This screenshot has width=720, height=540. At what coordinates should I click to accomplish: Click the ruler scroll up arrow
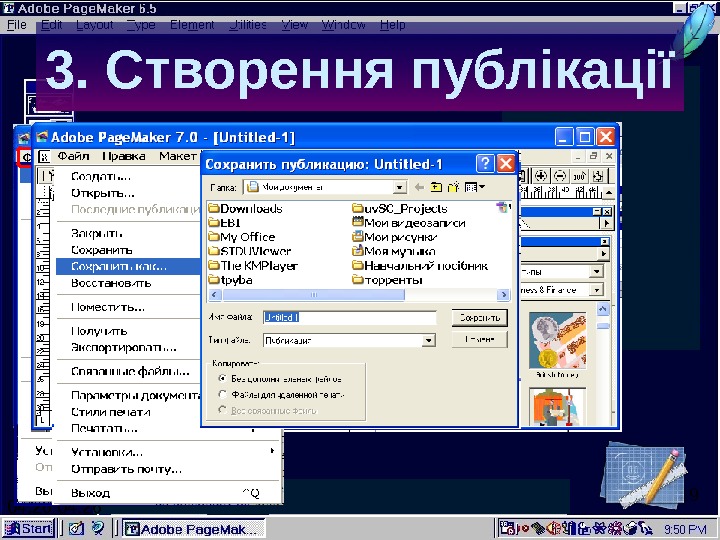pyautogui.click(x=609, y=192)
